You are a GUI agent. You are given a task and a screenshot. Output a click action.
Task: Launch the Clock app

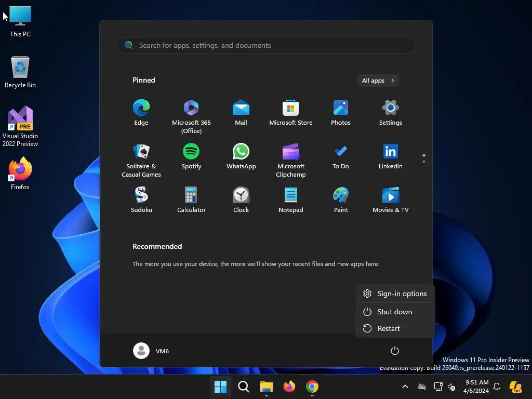point(241,200)
